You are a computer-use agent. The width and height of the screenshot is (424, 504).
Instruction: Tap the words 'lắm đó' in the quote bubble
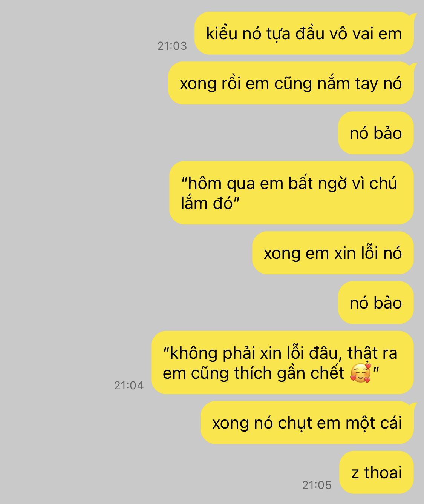(x=208, y=203)
